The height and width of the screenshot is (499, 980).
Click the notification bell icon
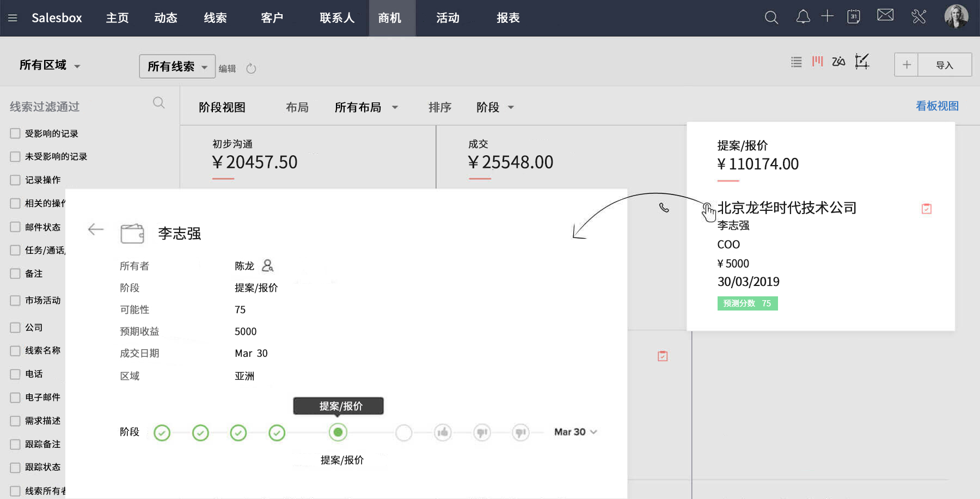coord(803,17)
